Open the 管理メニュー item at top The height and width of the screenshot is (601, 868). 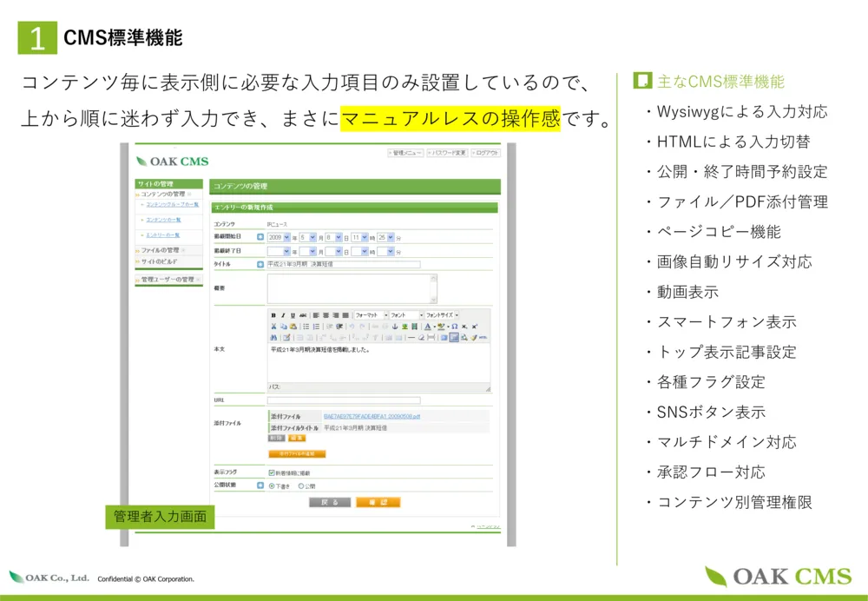coord(404,153)
